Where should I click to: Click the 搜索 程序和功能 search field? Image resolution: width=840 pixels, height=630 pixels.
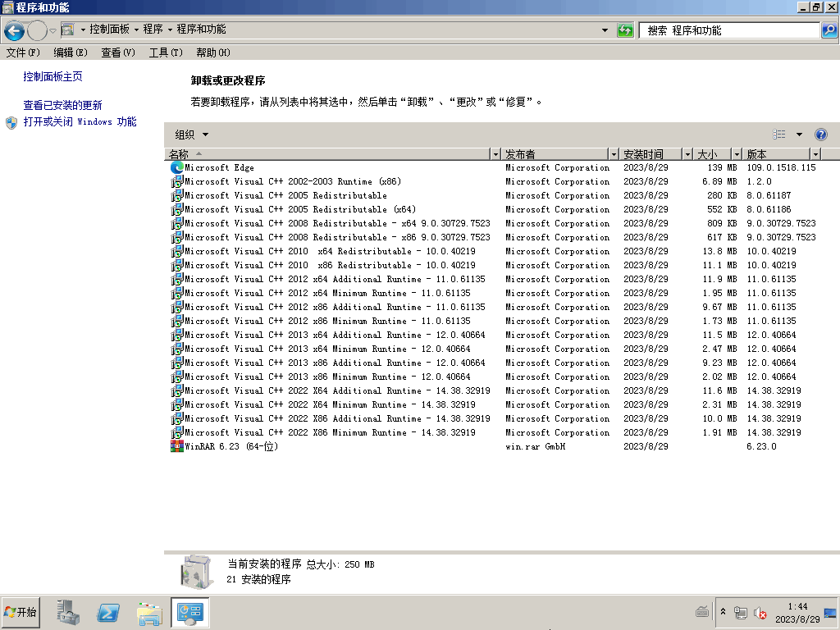(728, 30)
